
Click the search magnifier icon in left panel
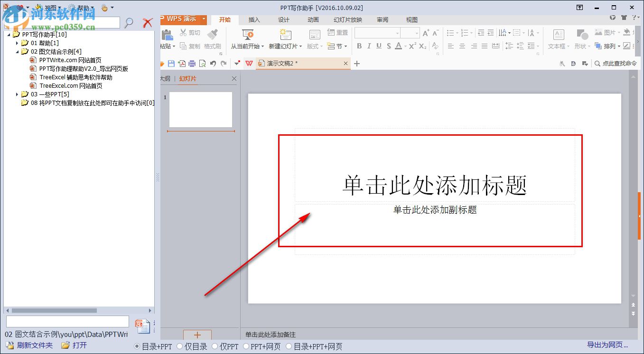pos(129,22)
